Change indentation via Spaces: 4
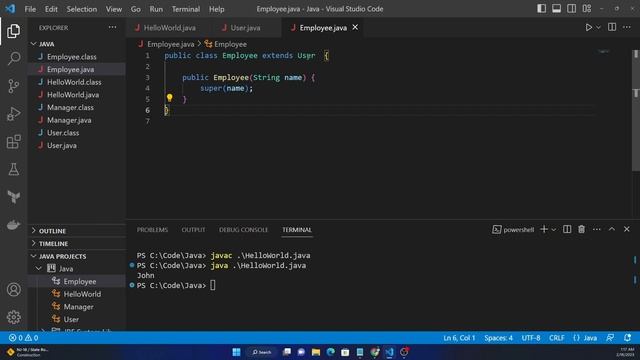The width and height of the screenshot is (640, 360). pos(498,338)
